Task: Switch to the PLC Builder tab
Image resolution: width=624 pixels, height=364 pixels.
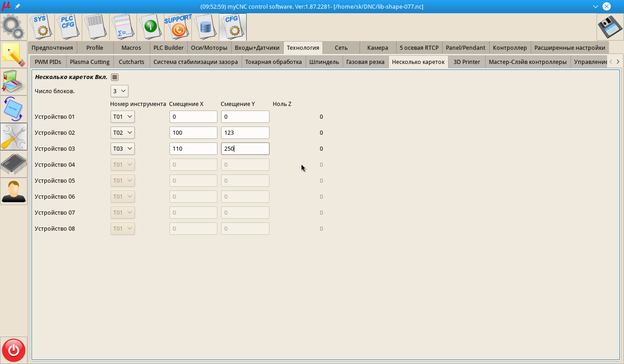Action: 169,47
